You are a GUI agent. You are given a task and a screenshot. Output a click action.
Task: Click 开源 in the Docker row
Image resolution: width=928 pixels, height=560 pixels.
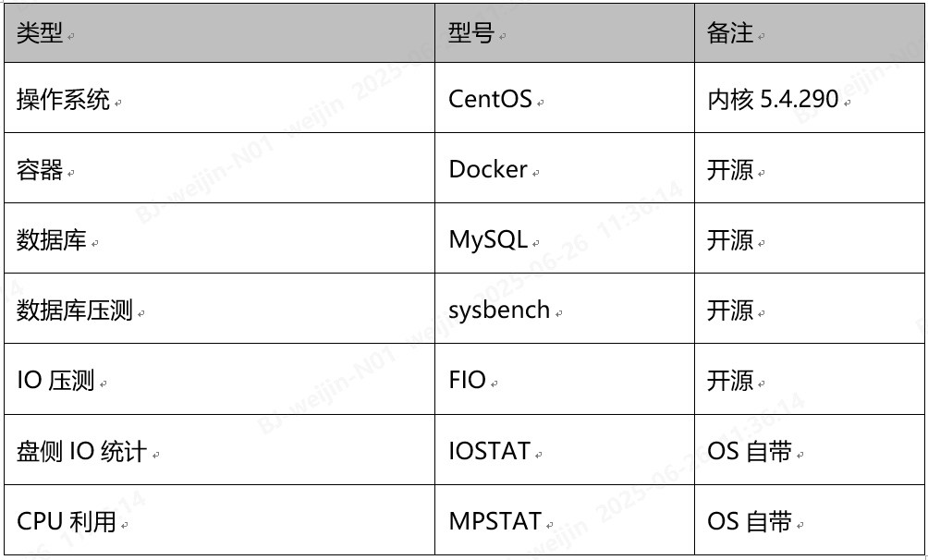pos(730,170)
